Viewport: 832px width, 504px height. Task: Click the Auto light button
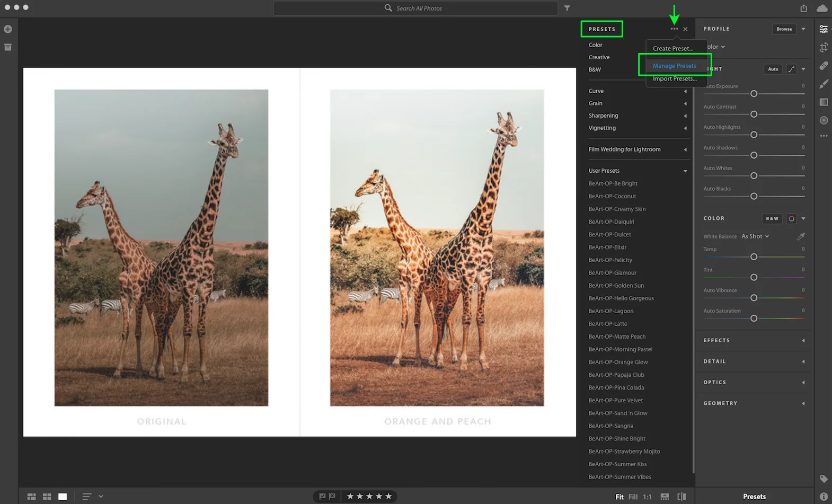[773, 69]
